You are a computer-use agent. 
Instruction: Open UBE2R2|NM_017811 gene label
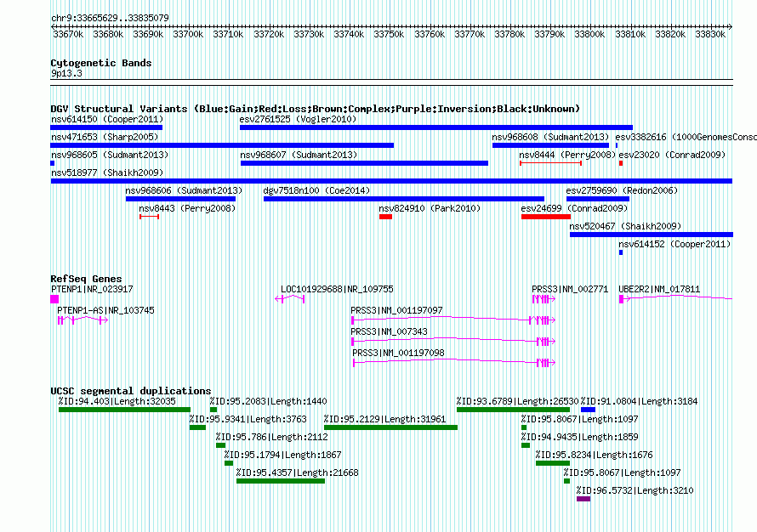click(x=659, y=289)
